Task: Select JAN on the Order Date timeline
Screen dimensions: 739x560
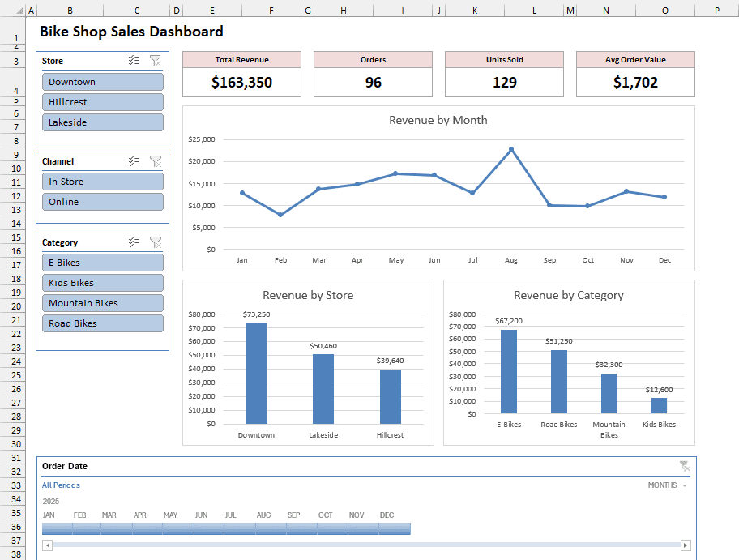Action: (x=57, y=529)
